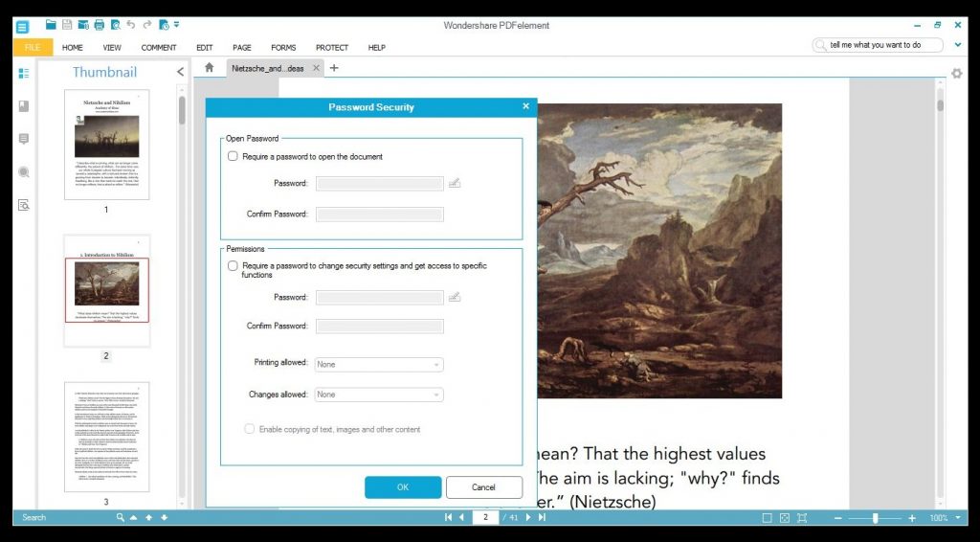Click the 'tell me what you want to do' box
Screen dimensions: 980x542
[x=878, y=45]
